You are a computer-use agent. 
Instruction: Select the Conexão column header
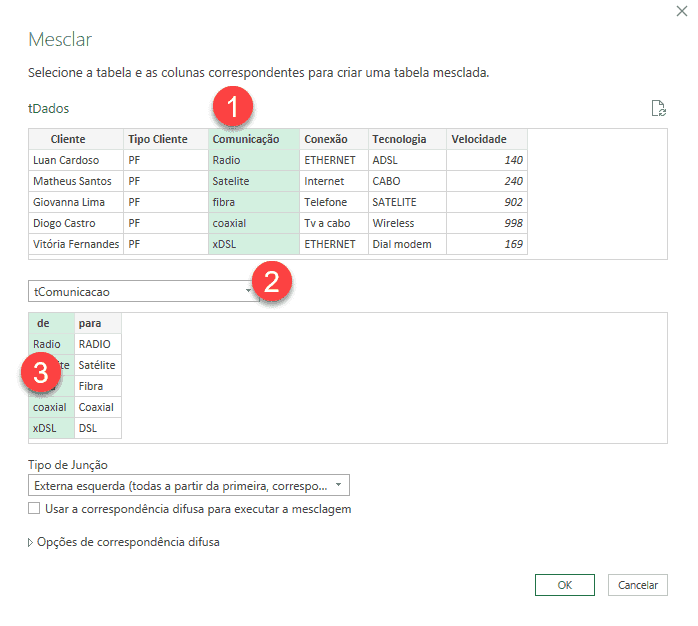click(334, 139)
